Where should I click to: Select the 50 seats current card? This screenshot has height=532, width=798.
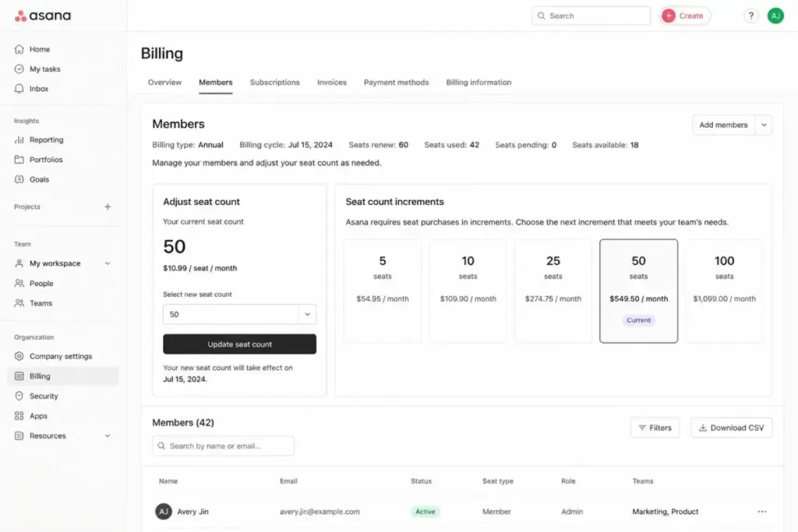639,291
